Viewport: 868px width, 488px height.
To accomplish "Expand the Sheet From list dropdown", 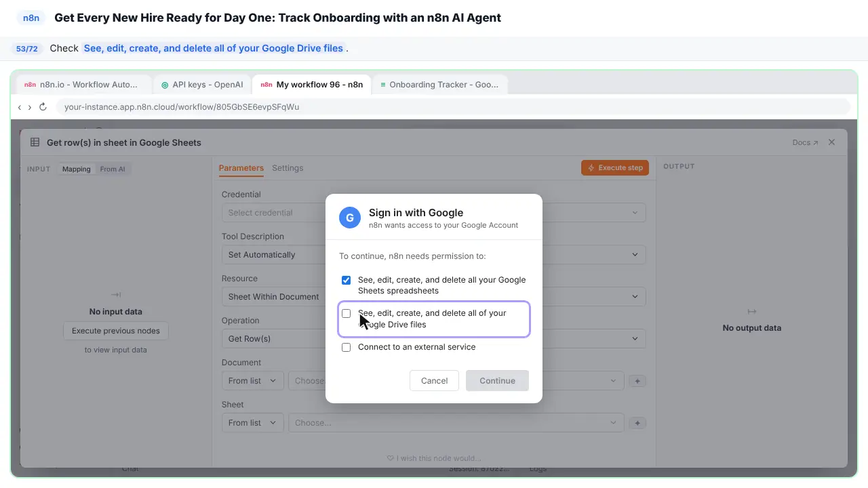I will (252, 423).
